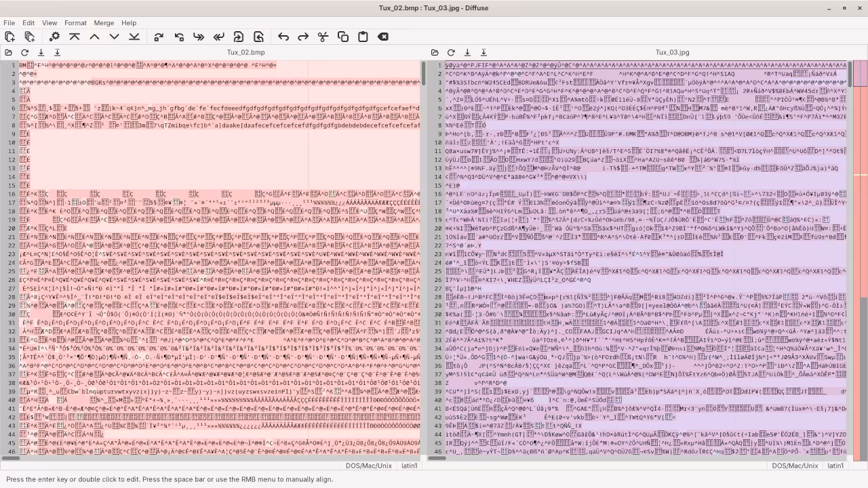Clear edits with backspace-style icon
This screenshot has width=868, height=488.
tap(383, 37)
